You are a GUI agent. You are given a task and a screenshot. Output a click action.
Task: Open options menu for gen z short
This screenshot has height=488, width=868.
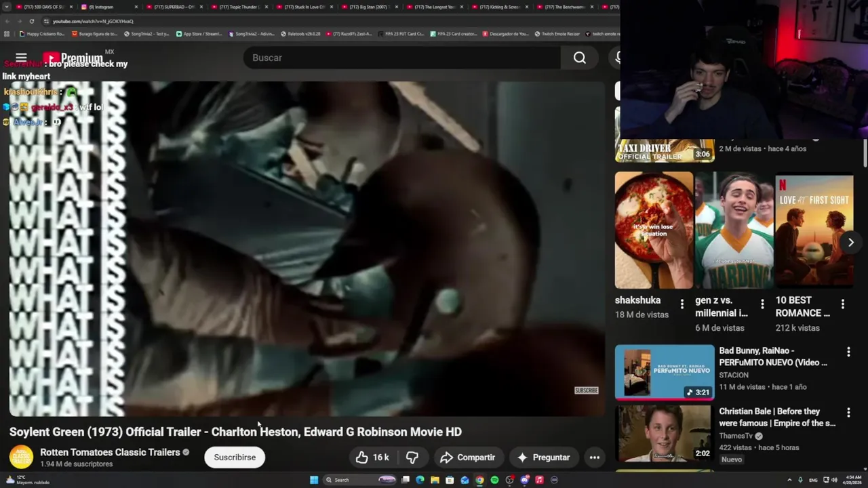pos(762,304)
